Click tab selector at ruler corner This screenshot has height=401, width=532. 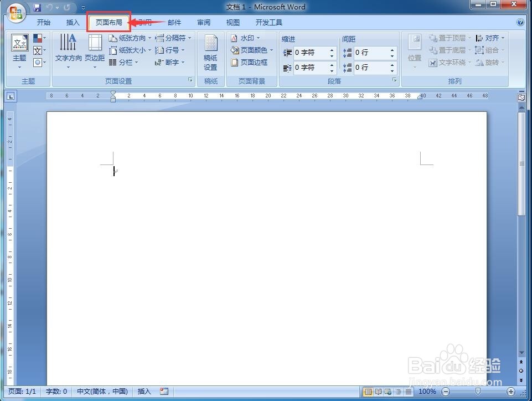[x=11, y=96]
